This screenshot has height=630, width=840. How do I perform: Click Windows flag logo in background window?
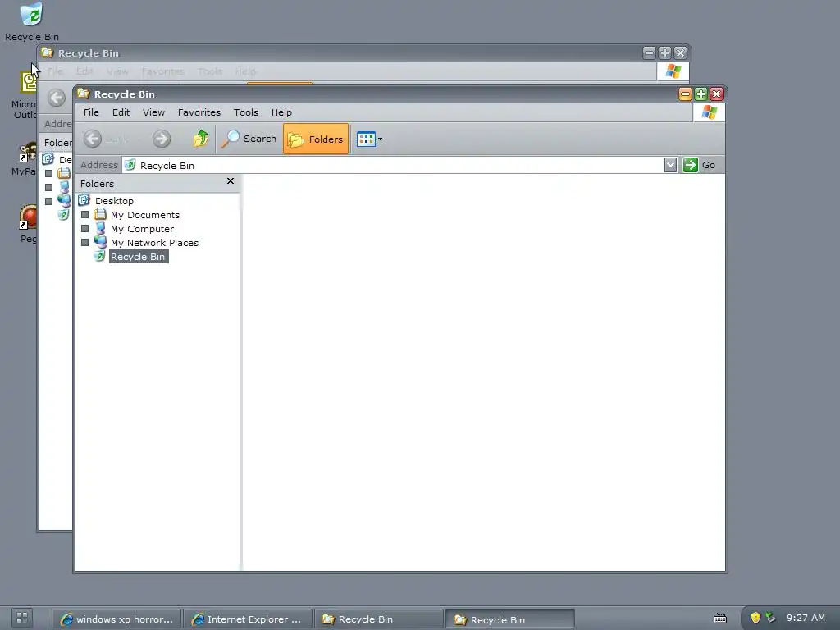point(673,71)
